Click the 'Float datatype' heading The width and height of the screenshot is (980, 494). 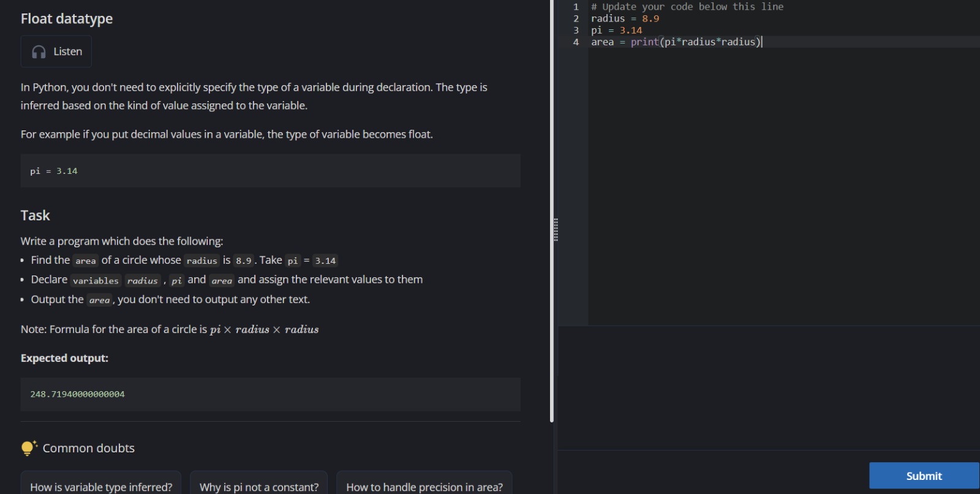pyautogui.click(x=67, y=19)
